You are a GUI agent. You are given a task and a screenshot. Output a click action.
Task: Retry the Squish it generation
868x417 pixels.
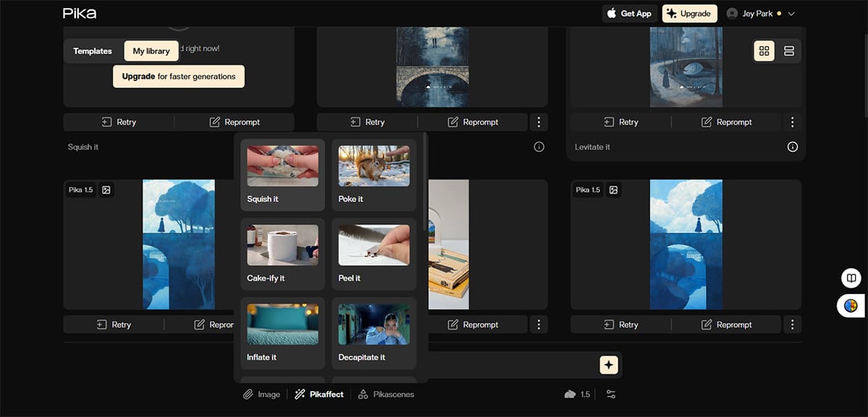(119, 122)
